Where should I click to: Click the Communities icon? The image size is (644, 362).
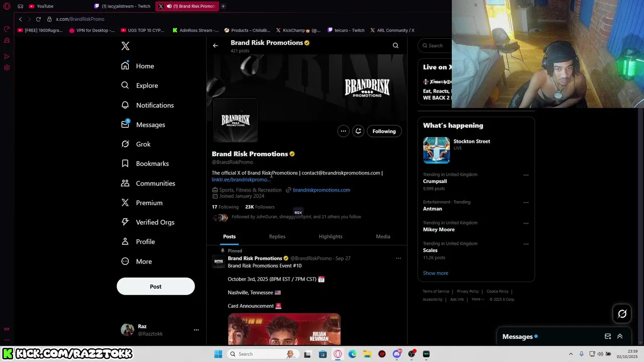[125, 183]
